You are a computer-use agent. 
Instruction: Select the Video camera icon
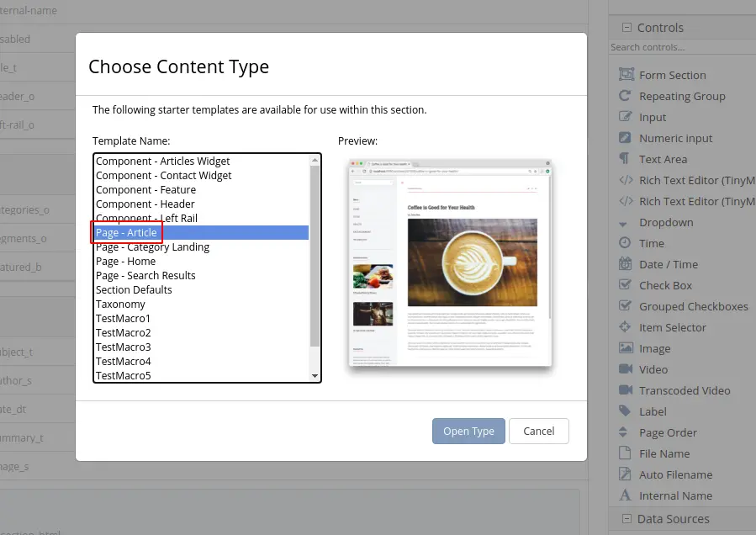tap(625, 369)
